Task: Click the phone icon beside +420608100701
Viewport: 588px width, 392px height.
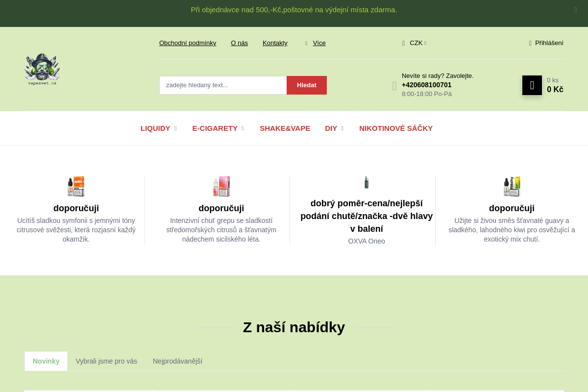Action: pos(394,85)
